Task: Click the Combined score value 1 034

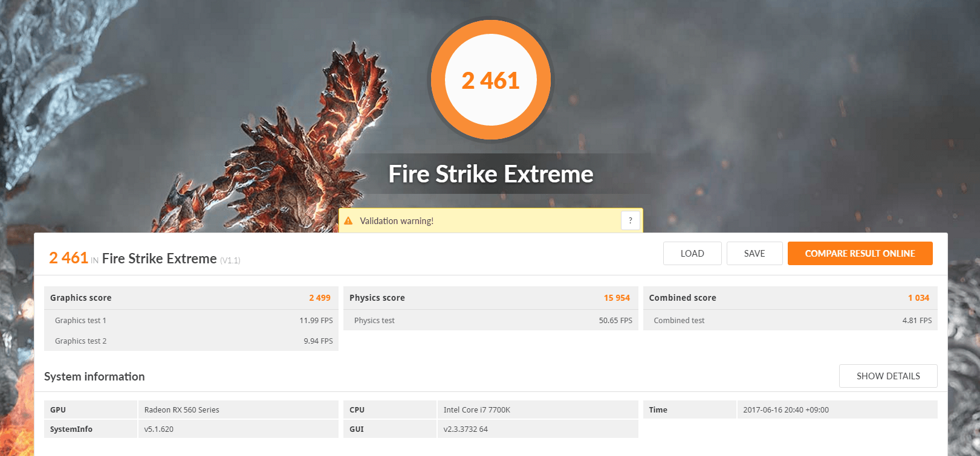Action: (918, 298)
